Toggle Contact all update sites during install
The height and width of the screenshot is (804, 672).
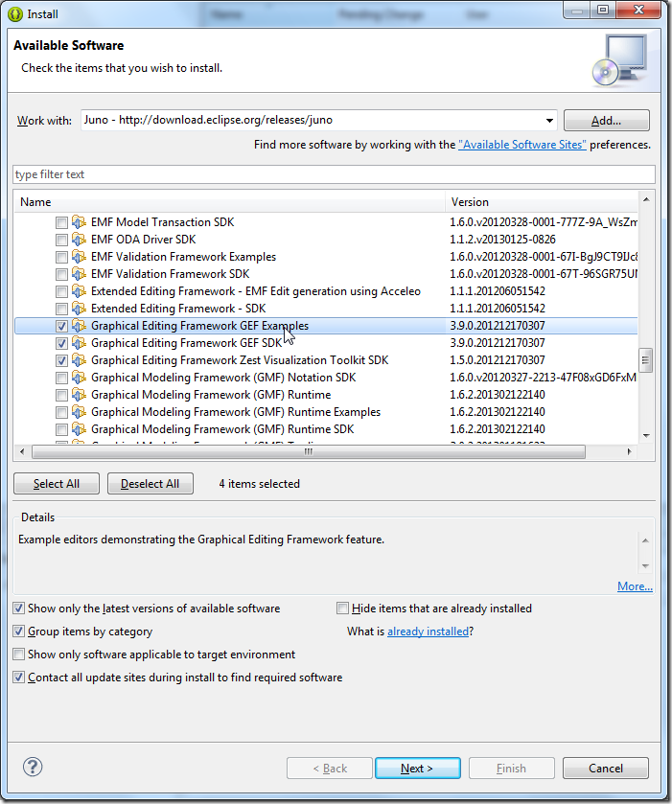tap(19, 678)
